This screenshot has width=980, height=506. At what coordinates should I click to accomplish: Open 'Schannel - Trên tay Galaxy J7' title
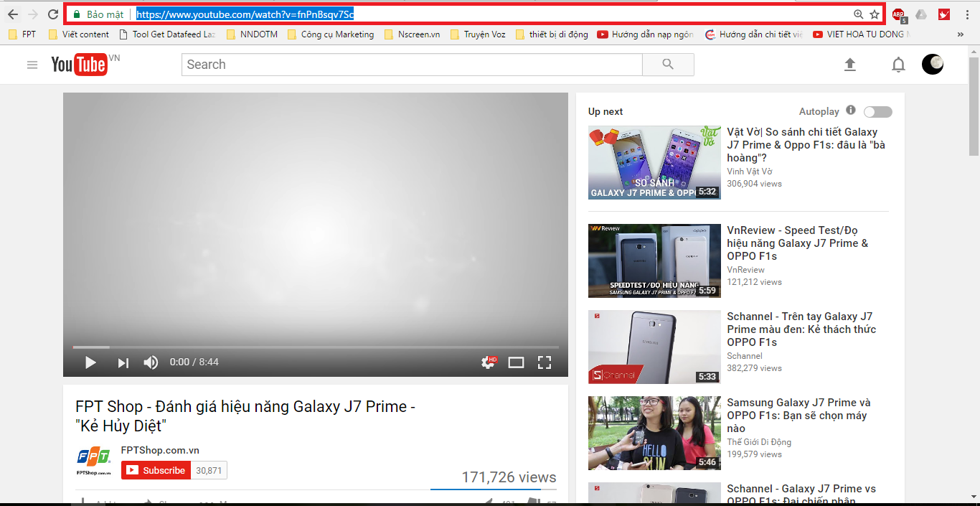tap(801, 329)
